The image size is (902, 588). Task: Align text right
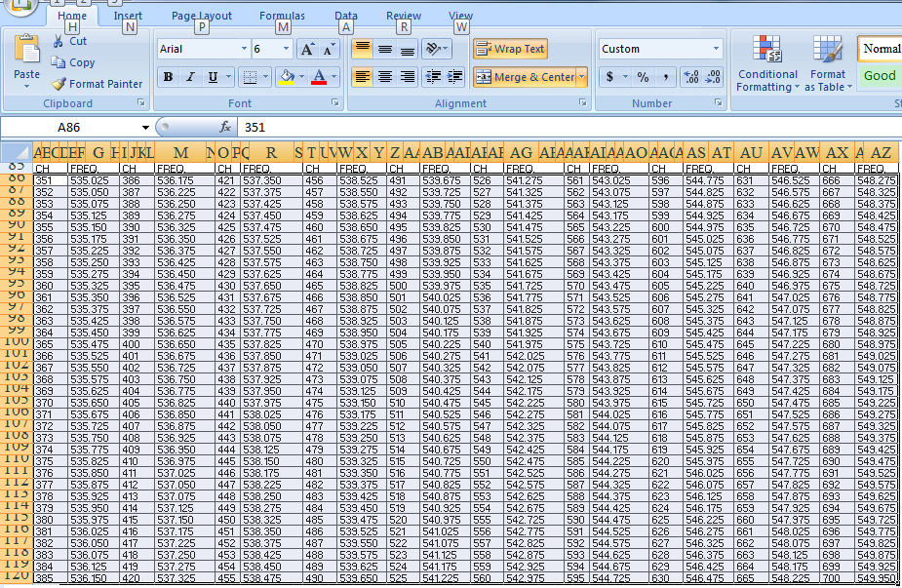[408, 76]
